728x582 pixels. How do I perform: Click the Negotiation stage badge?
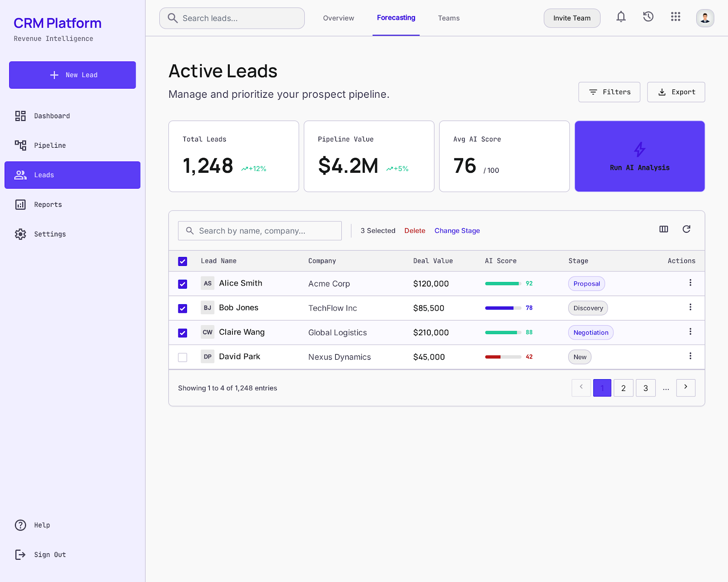[591, 333]
